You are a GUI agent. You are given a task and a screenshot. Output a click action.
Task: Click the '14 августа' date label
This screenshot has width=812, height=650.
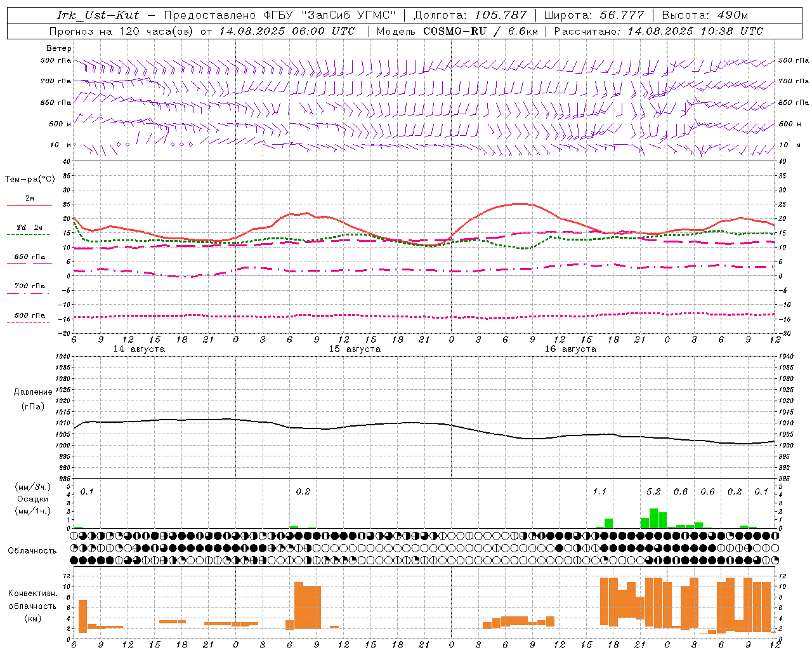(x=139, y=348)
